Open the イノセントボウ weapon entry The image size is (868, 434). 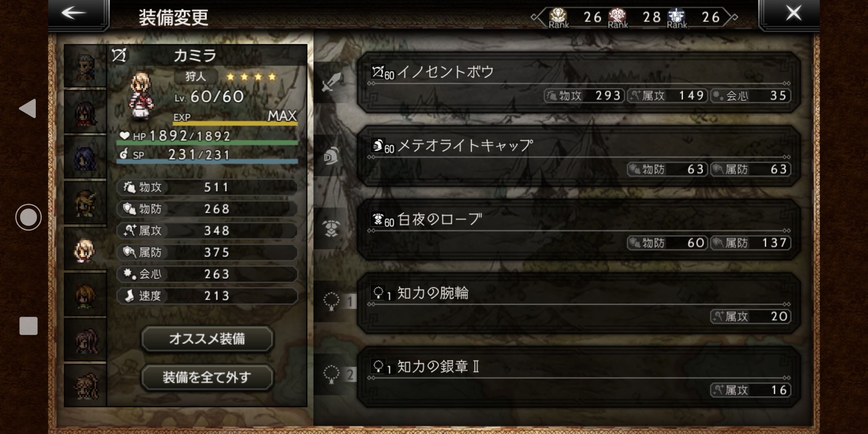pyautogui.click(x=579, y=82)
